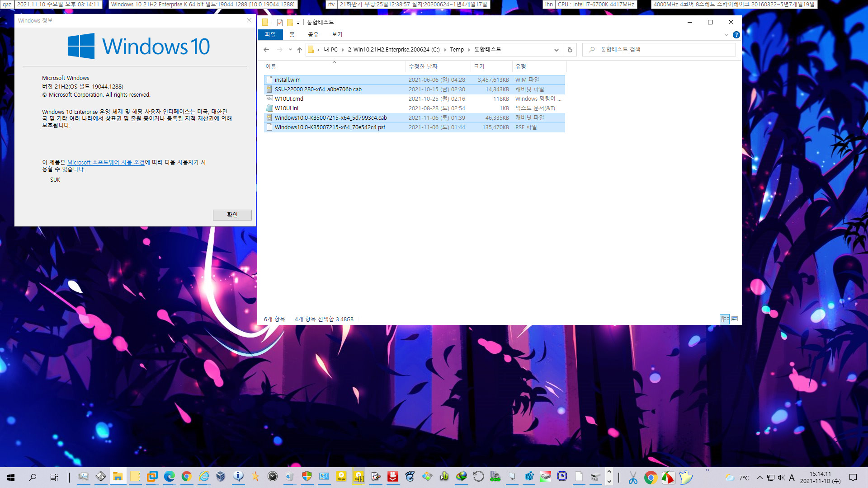868x488 pixels.
Task: Open the VirtualBox cube taskbar icon
Action: tap(221, 477)
